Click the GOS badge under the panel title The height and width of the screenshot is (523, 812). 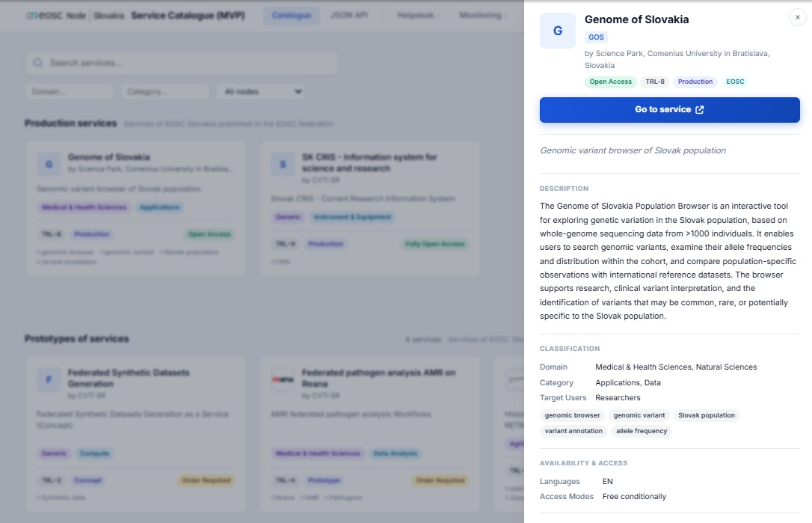(596, 37)
